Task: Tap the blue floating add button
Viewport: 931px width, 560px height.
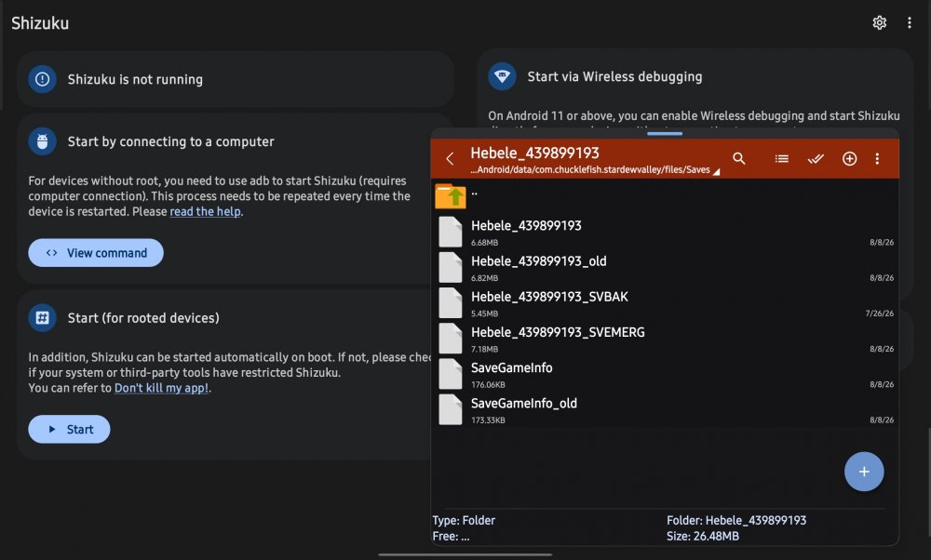Action: (x=864, y=472)
